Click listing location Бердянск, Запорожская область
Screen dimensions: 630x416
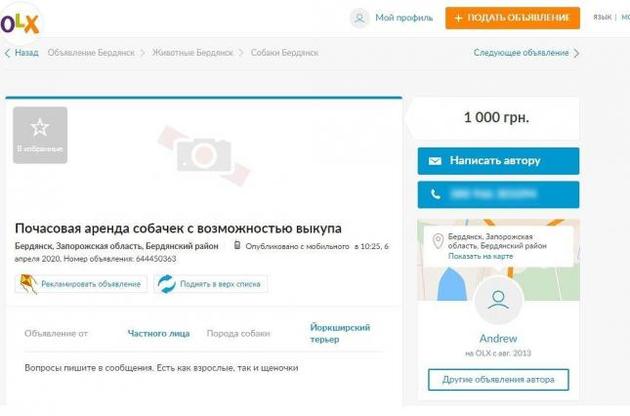pos(117,246)
